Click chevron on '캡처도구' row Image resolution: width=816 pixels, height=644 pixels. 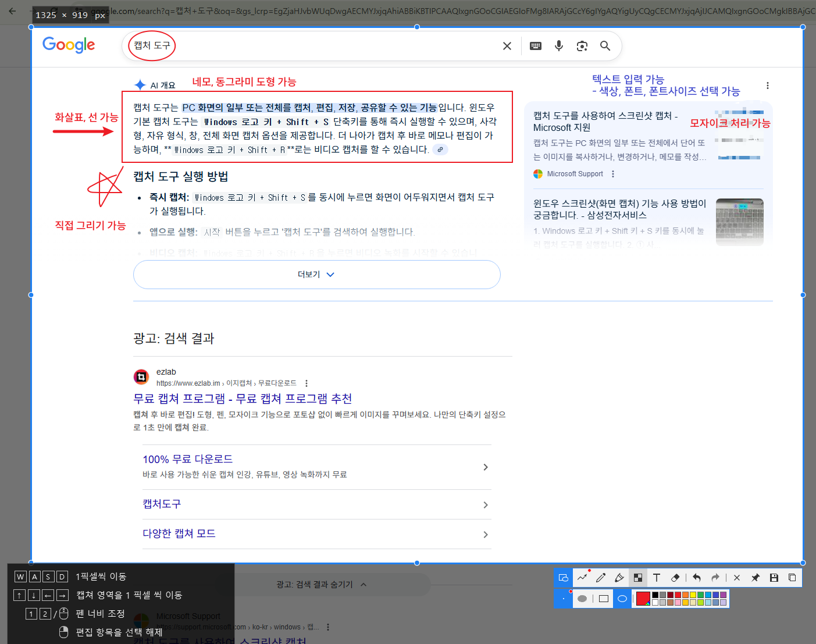coord(486,505)
